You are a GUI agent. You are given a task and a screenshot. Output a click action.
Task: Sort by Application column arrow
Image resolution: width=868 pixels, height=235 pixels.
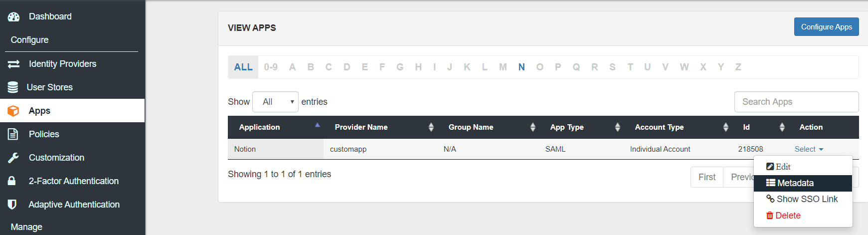click(x=318, y=125)
